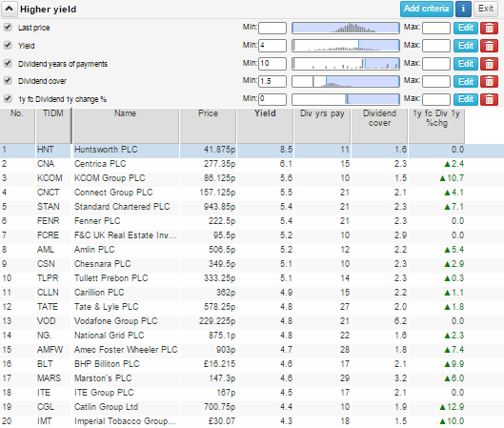Exit the Higher yield filter view
Viewport: 504px width, 428px height.
coord(485,9)
